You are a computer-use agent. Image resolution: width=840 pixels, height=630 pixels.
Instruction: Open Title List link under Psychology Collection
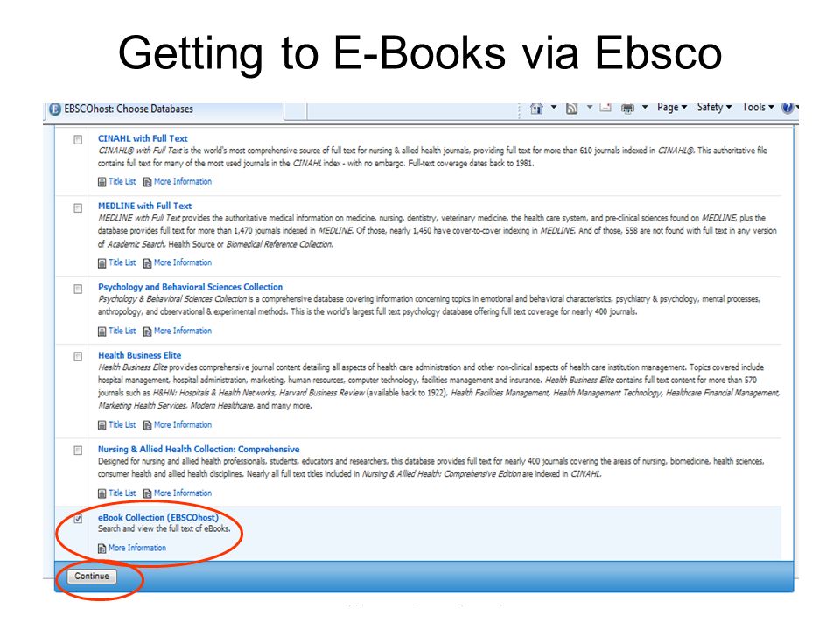click(x=122, y=331)
